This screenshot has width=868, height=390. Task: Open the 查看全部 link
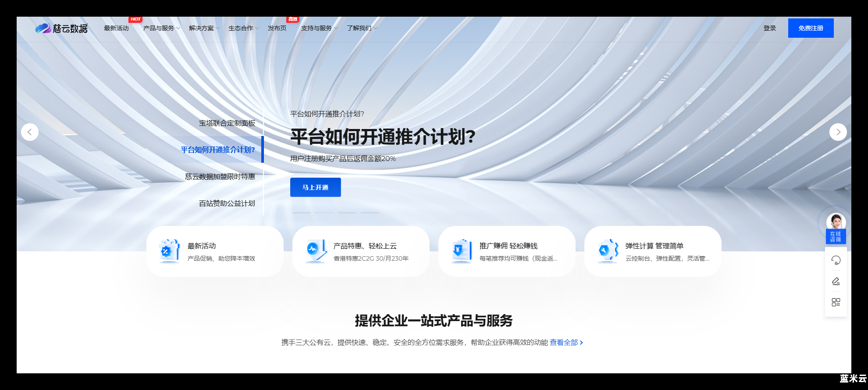click(566, 343)
